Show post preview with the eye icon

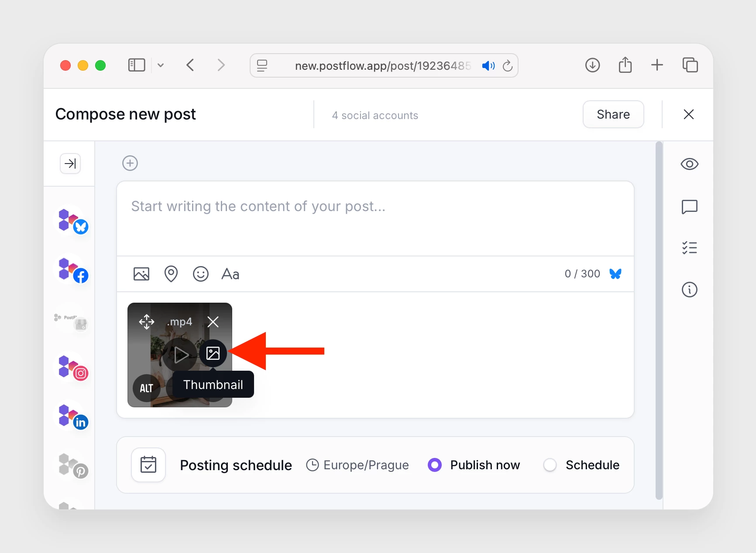pos(689,164)
